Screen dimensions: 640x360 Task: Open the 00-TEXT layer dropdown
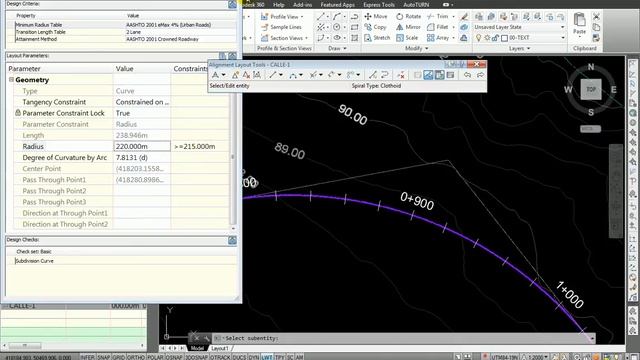tap(562, 38)
